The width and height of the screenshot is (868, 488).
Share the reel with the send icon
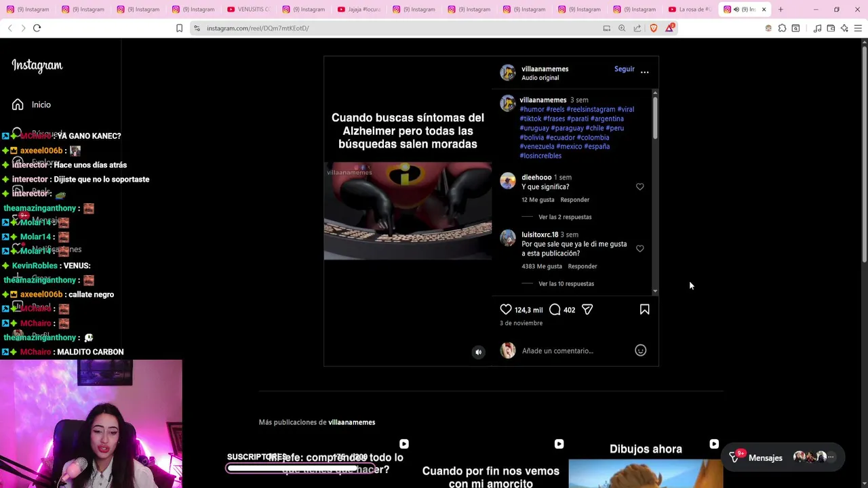click(x=587, y=310)
